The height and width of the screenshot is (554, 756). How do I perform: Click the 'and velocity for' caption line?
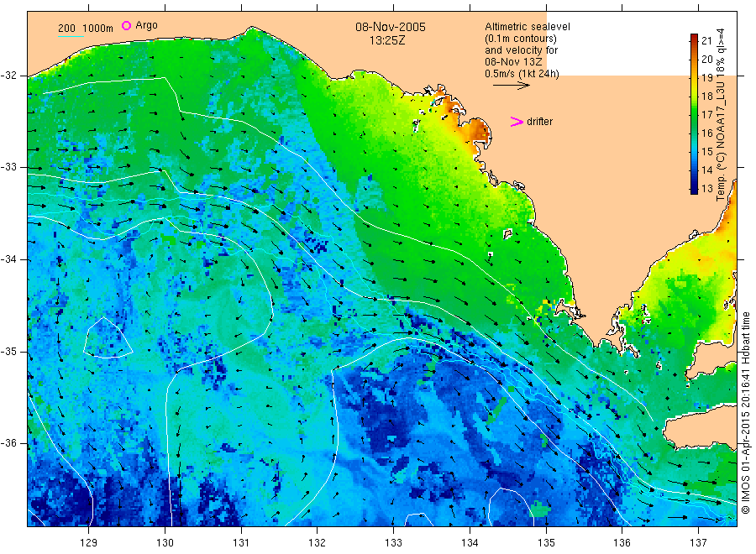tap(521, 50)
